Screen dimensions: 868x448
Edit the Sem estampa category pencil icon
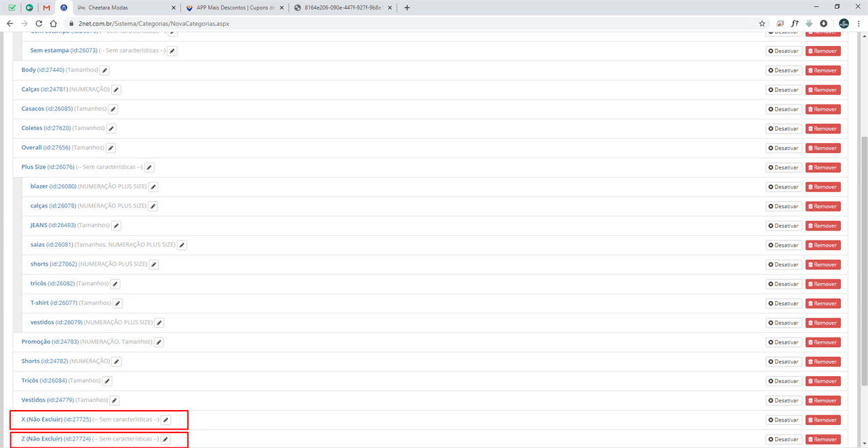click(172, 51)
